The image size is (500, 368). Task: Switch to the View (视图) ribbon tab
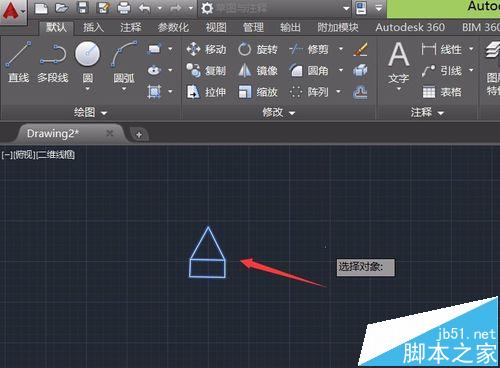point(216,27)
